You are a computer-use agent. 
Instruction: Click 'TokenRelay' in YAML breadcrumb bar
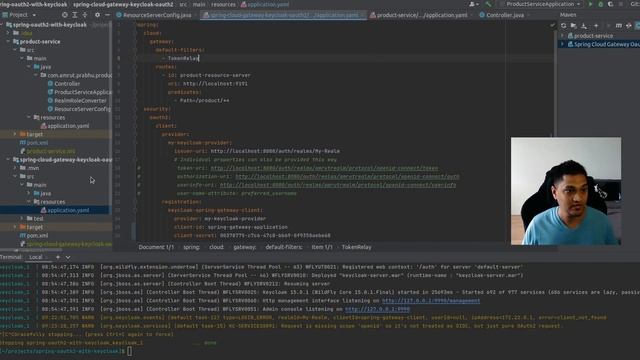tap(356, 247)
